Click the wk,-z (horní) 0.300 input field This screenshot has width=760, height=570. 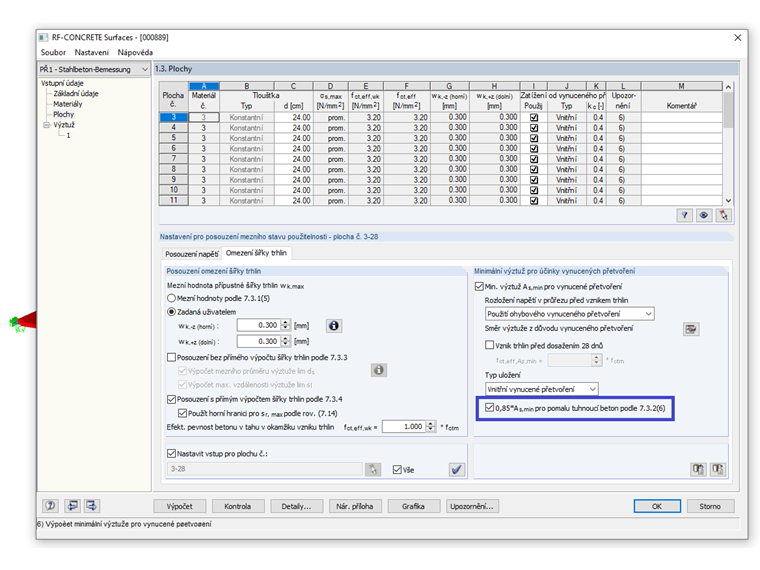coord(259,325)
